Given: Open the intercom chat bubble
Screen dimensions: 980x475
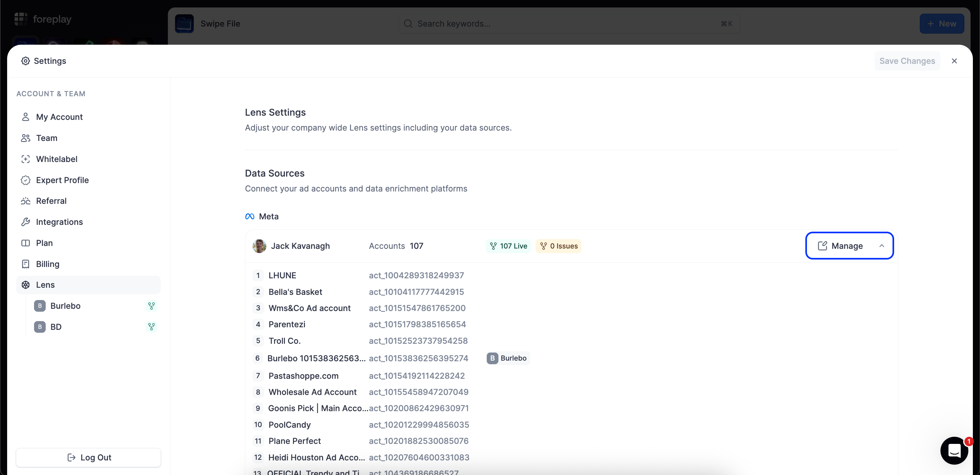Looking at the screenshot, I should 954,451.
